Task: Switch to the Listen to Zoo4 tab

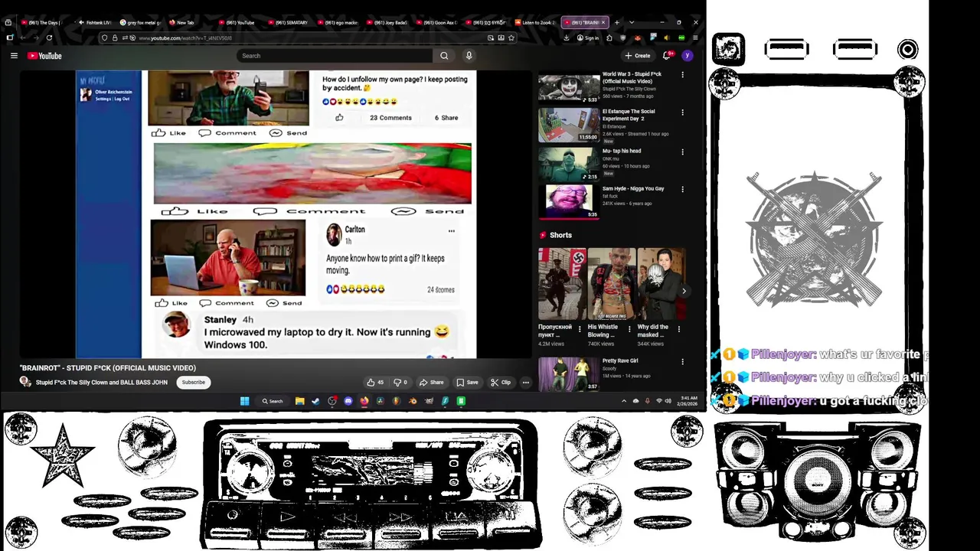Action: [x=534, y=22]
